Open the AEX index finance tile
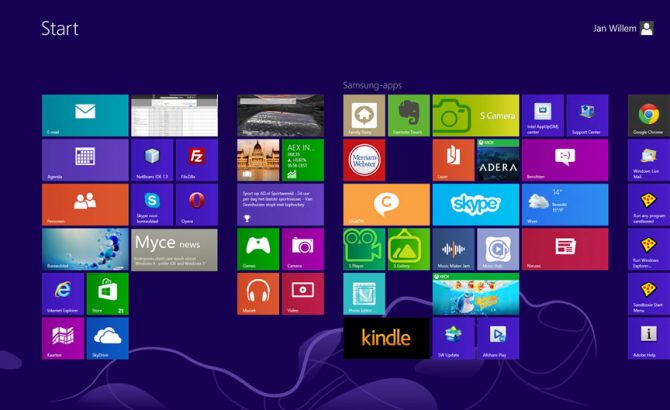The height and width of the screenshot is (410, 670). (x=303, y=160)
